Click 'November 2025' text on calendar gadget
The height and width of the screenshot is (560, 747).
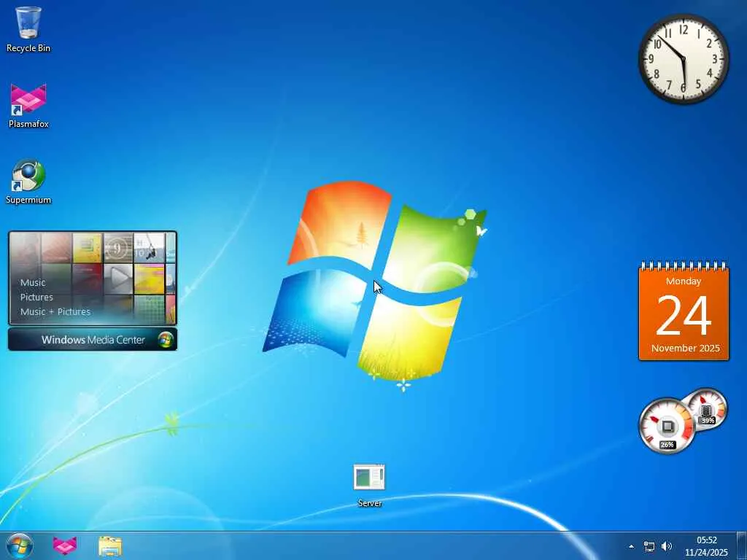[x=685, y=348]
